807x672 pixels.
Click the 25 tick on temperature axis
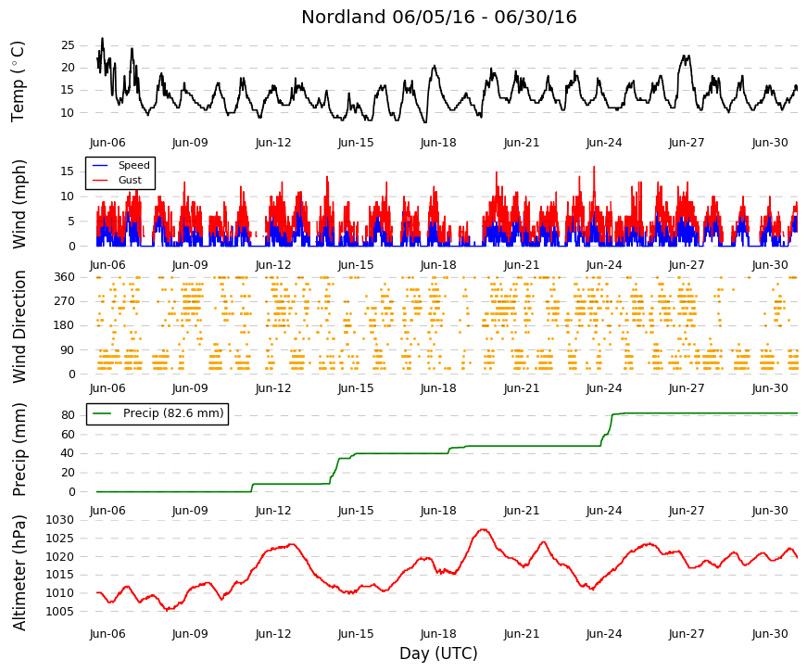(x=68, y=45)
